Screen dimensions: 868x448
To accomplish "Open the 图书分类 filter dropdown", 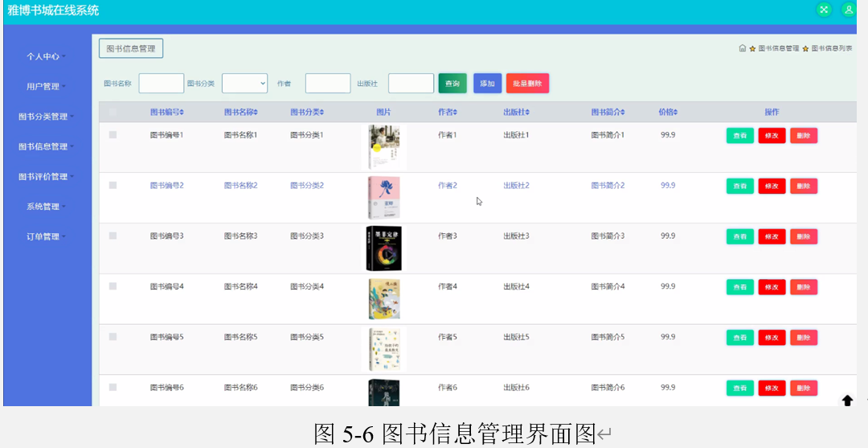I will pos(244,83).
